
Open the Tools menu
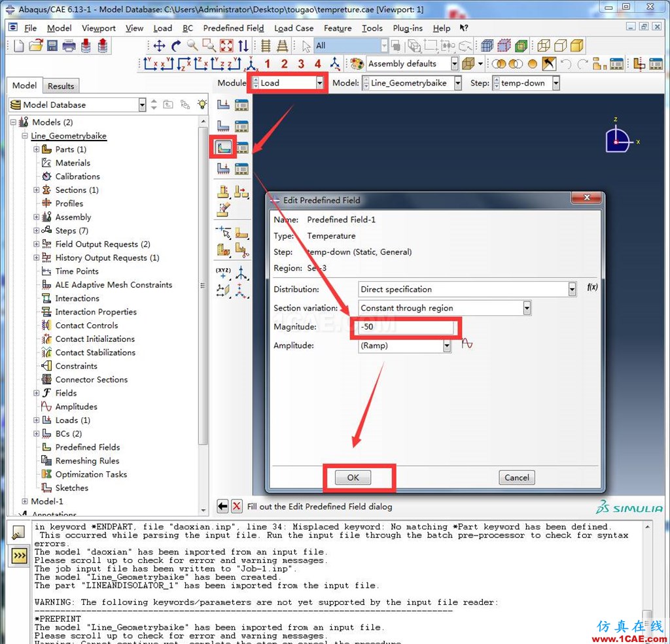pos(372,28)
